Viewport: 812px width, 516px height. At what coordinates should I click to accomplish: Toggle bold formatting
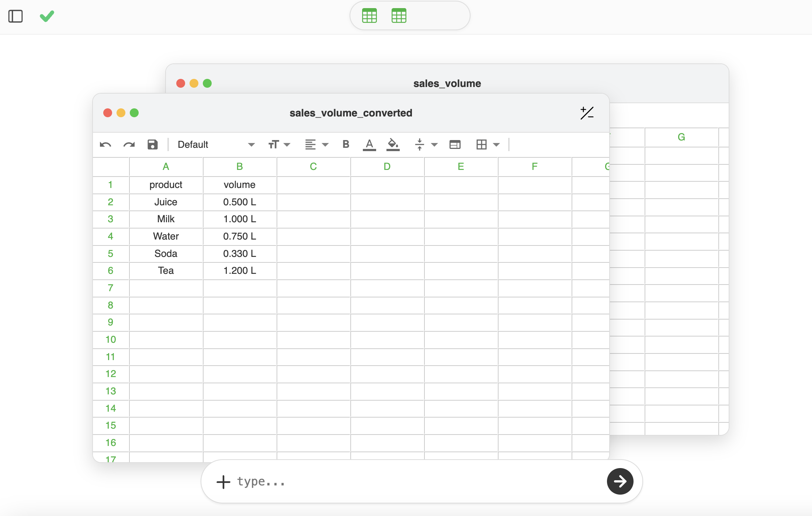(x=346, y=144)
